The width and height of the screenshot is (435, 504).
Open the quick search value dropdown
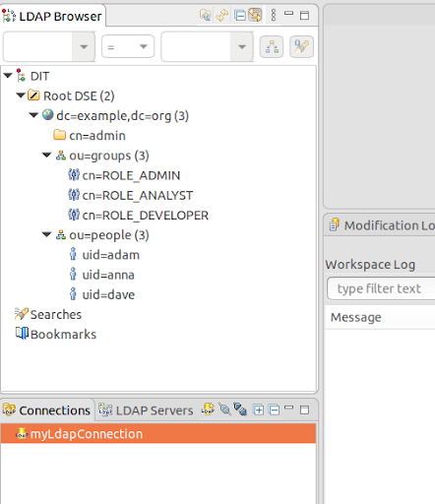(x=242, y=46)
